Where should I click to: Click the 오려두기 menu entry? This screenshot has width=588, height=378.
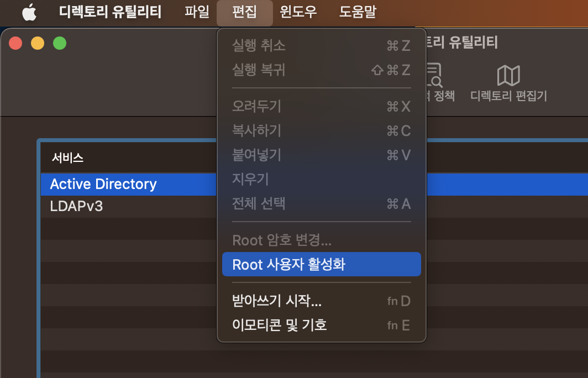tap(322, 107)
